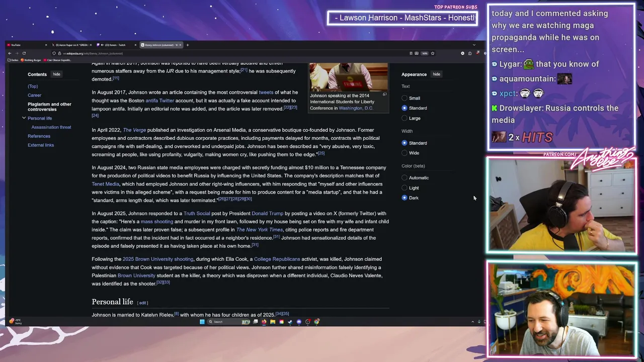
Task: Enlarge the Johnson speaking photo icon
Action: [384, 95]
